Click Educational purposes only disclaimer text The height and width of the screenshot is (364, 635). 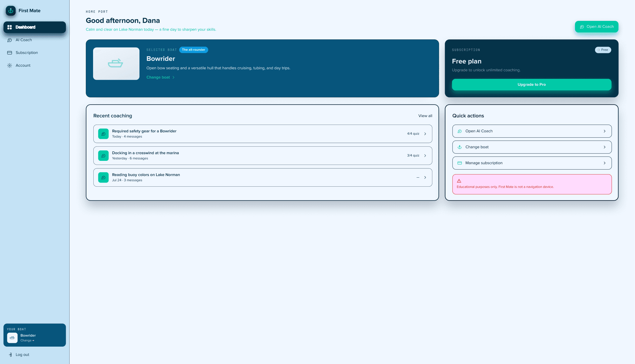pos(505,187)
